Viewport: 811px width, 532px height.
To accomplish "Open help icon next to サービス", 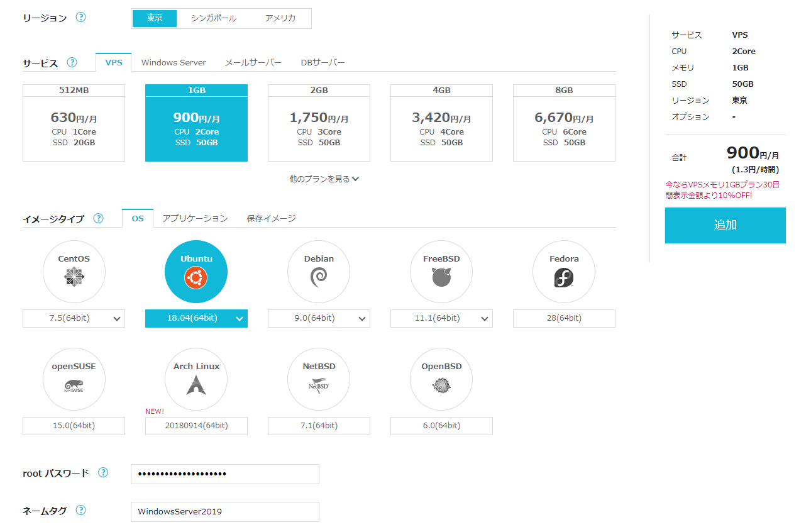I will tap(72, 62).
